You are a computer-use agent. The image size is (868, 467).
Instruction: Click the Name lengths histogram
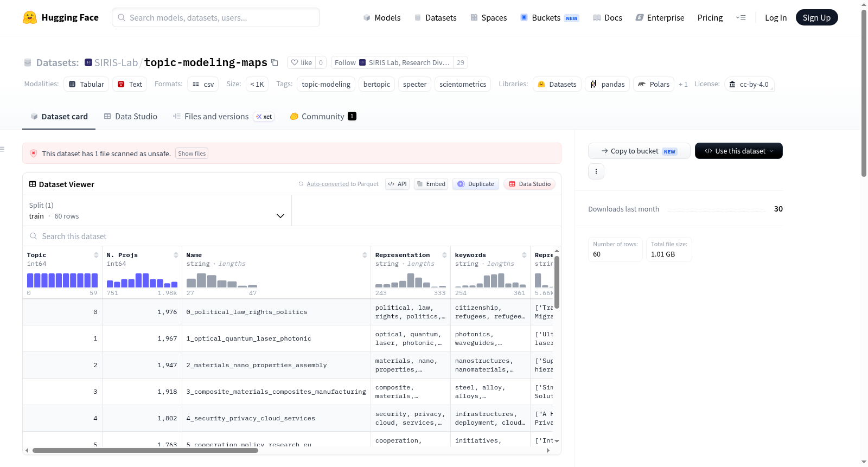pyautogui.click(x=222, y=280)
